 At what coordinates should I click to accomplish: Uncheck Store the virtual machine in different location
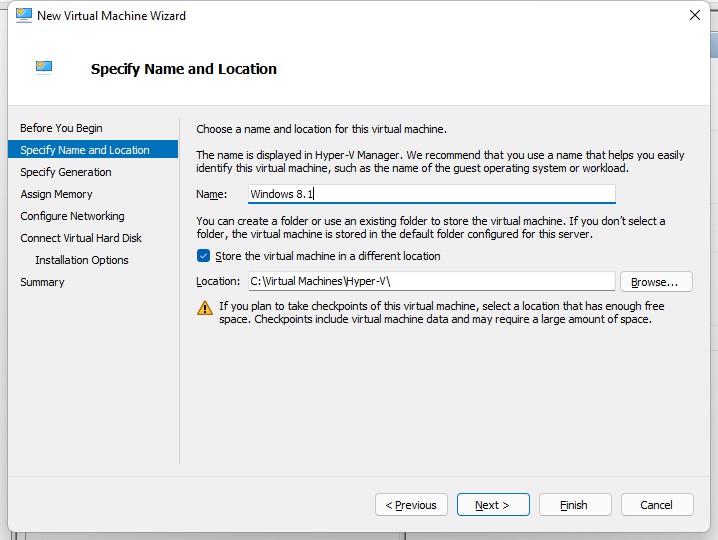(x=203, y=256)
